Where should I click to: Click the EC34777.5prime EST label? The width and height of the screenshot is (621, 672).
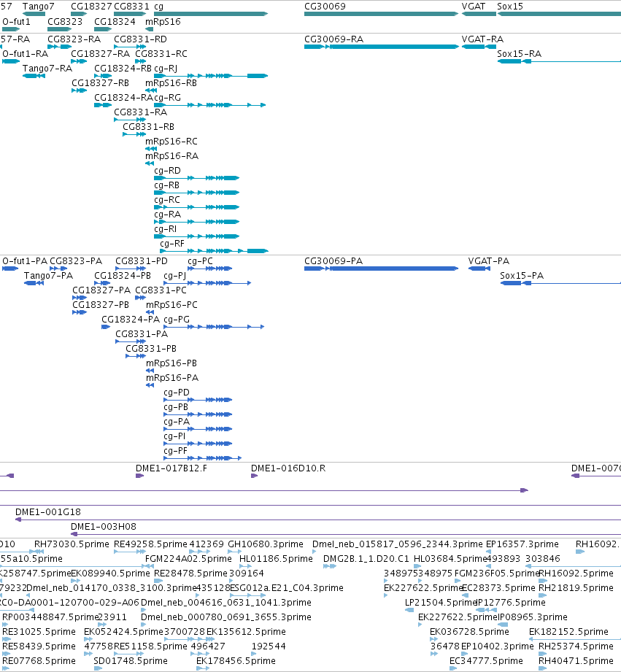(487, 660)
